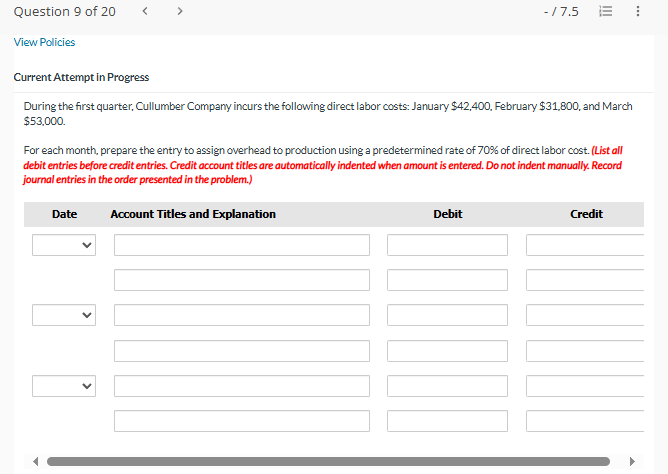Open the View Policies link
The width and height of the screenshot is (668, 474).
[x=44, y=42]
